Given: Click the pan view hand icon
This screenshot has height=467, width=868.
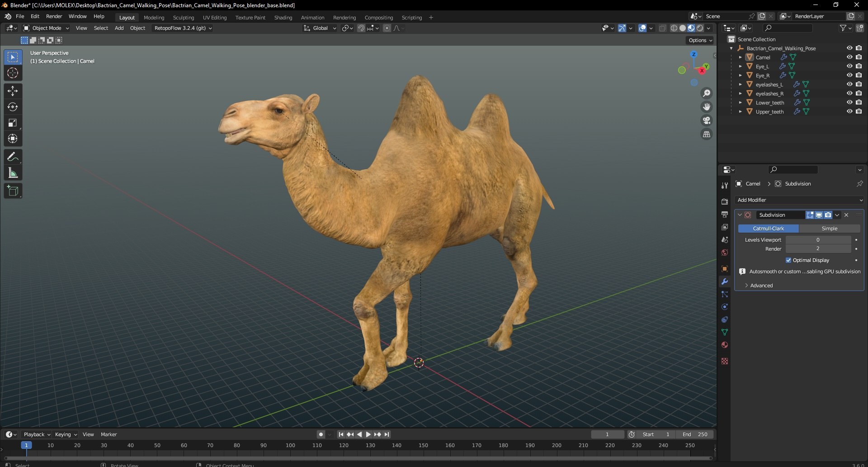Looking at the screenshot, I should pyautogui.click(x=706, y=107).
